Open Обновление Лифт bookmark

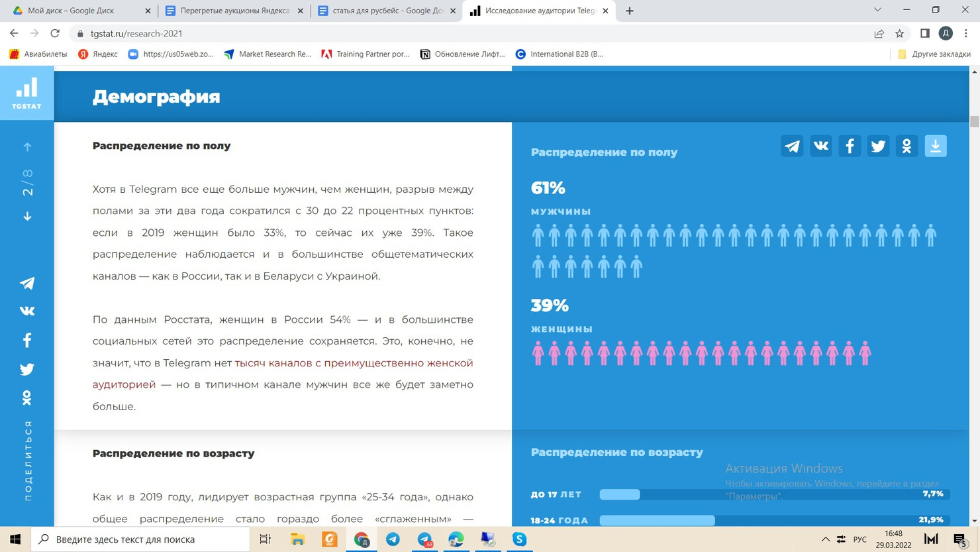coord(463,54)
